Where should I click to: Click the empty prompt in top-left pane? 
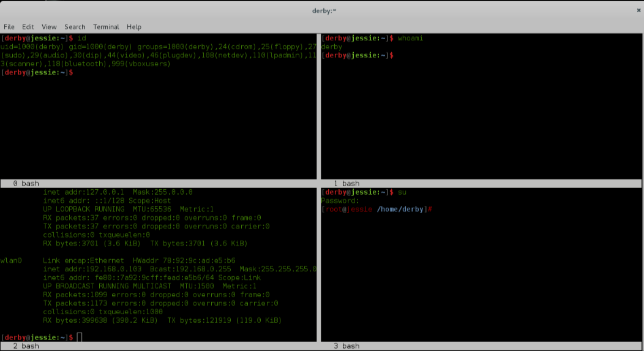coord(37,72)
